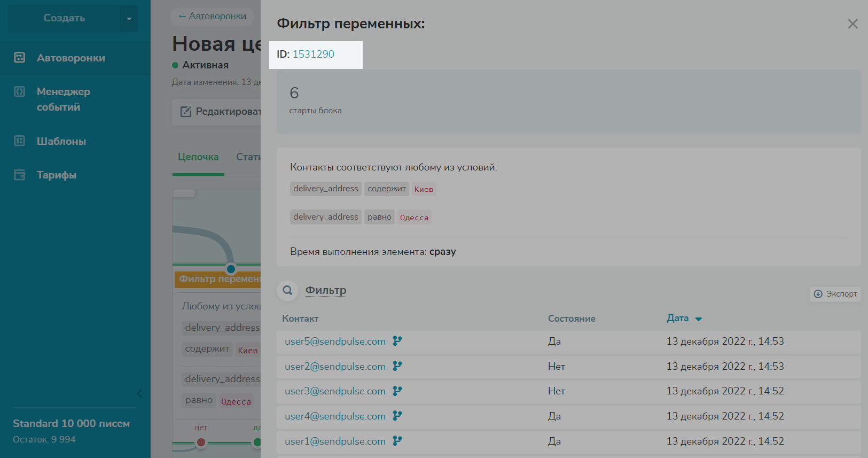Open the Фильтр contact filter link

point(325,290)
